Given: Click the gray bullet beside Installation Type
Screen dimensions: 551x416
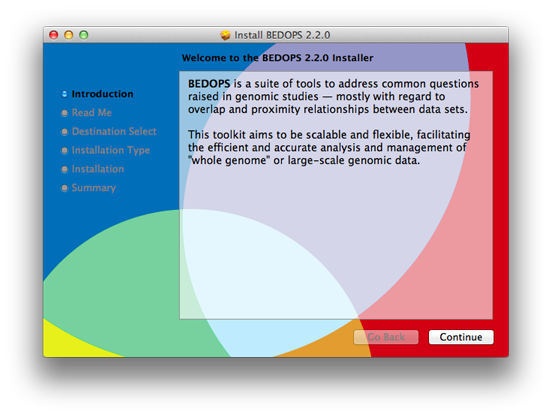Looking at the screenshot, I should (64, 150).
